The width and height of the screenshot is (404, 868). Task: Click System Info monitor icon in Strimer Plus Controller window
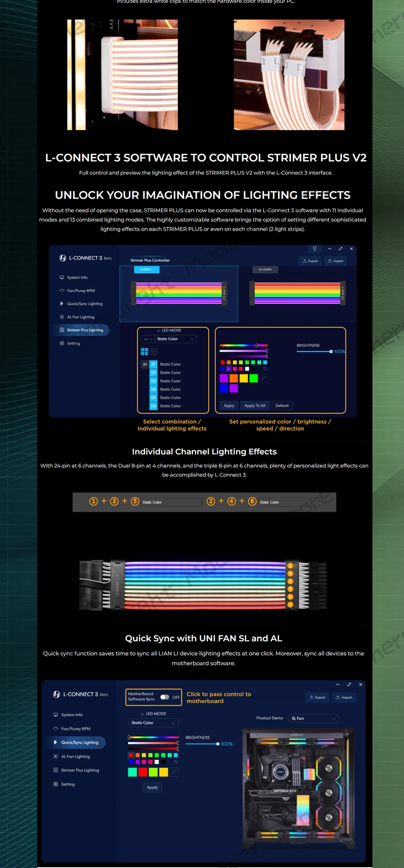[x=62, y=277]
